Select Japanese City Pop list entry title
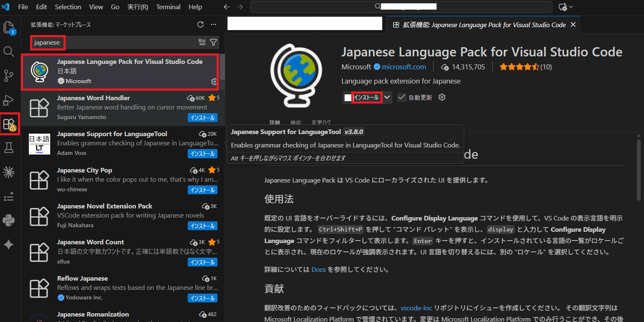The width and height of the screenshot is (644, 322). pos(84,170)
